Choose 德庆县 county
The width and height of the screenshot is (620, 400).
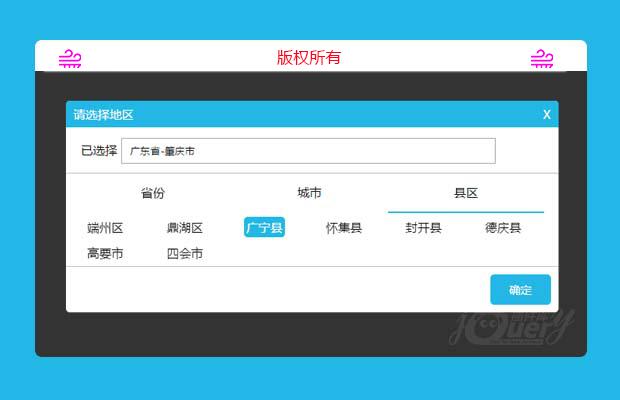[503, 228]
